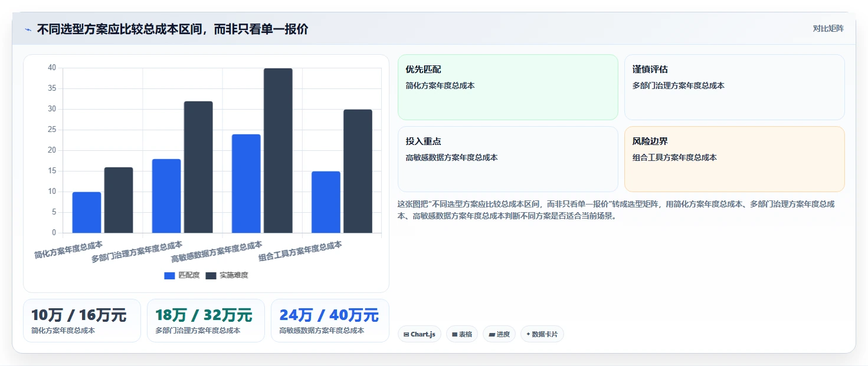This screenshot has height=366, width=868.
Task: Click the caption under 24万 / 40万元
Action: click(x=322, y=331)
